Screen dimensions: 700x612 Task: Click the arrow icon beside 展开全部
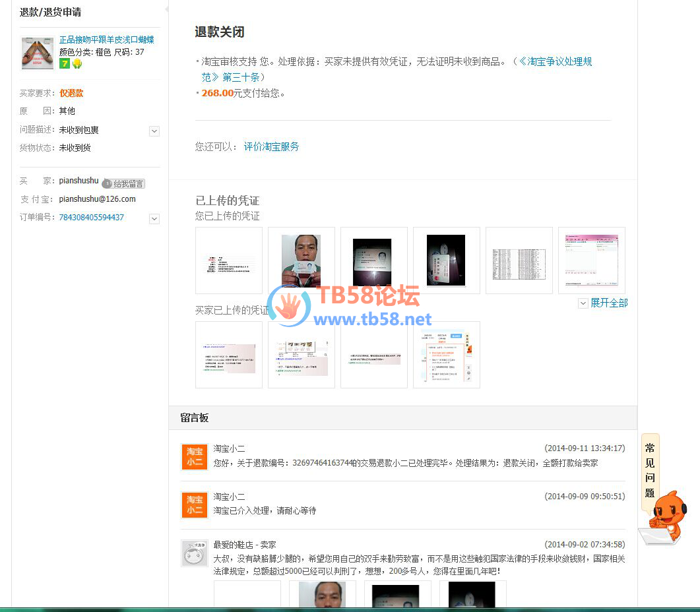tap(583, 303)
